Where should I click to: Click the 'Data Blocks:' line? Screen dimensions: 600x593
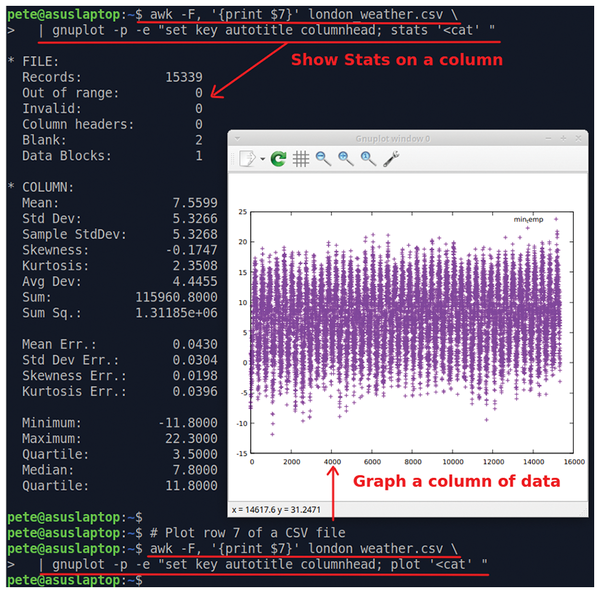[112, 156]
